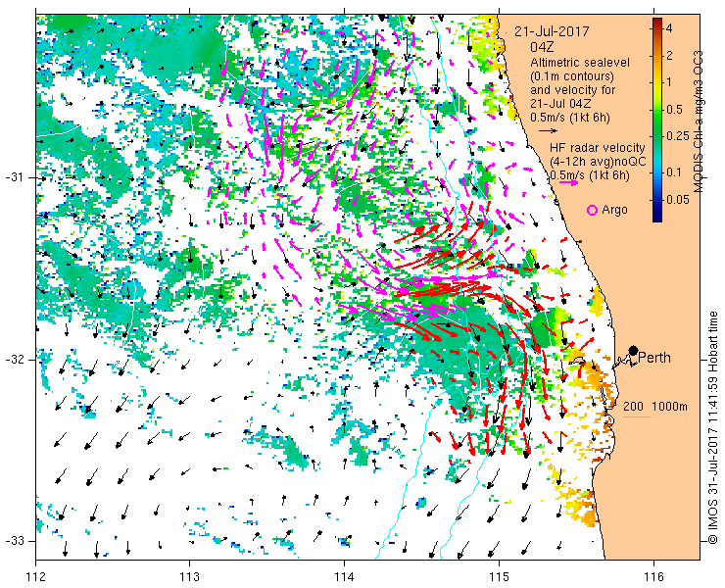Screen dimensions: 725x588
Task: Click the magenta HF radar reference arrow
Action: (x=568, y=182)
